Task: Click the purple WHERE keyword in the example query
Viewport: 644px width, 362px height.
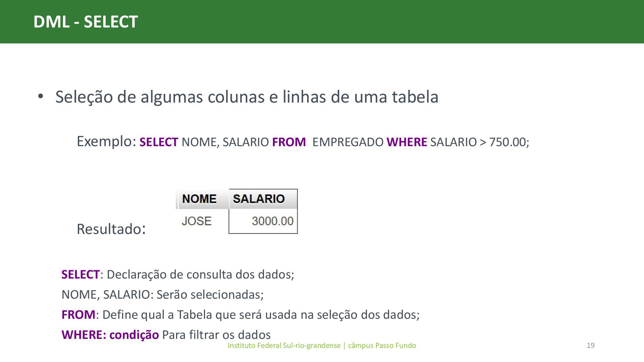Action: [407, 142]
